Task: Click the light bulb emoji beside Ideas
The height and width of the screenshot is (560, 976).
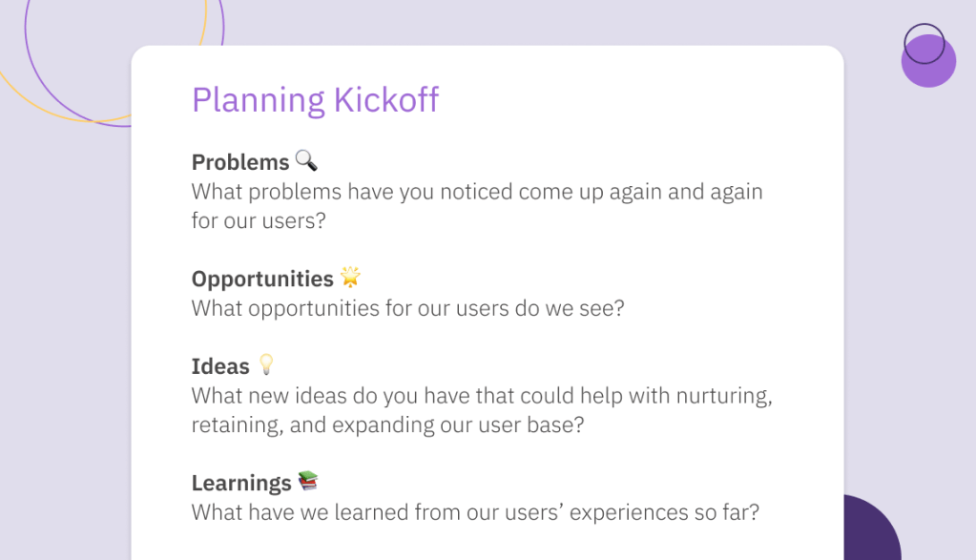Action: pos(266,364)
